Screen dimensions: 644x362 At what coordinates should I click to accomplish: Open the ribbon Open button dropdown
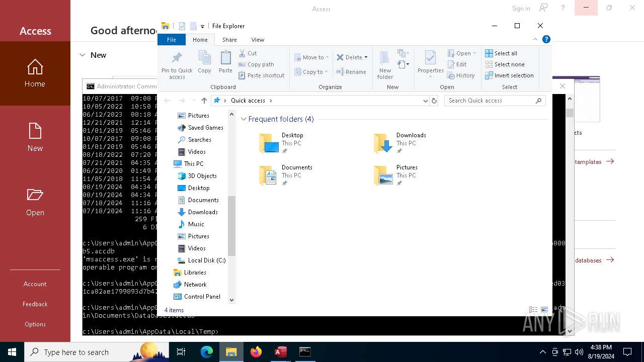click(x=474, y=53)
